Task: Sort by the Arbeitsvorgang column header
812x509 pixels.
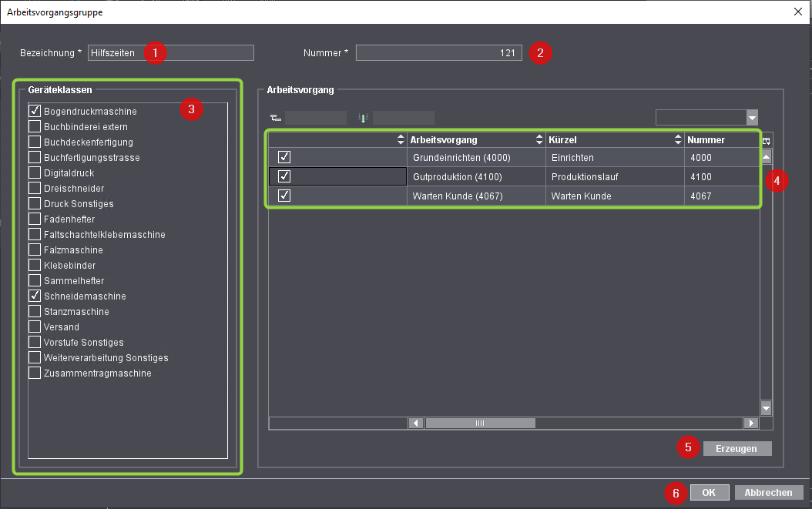Action: [476, 140]
